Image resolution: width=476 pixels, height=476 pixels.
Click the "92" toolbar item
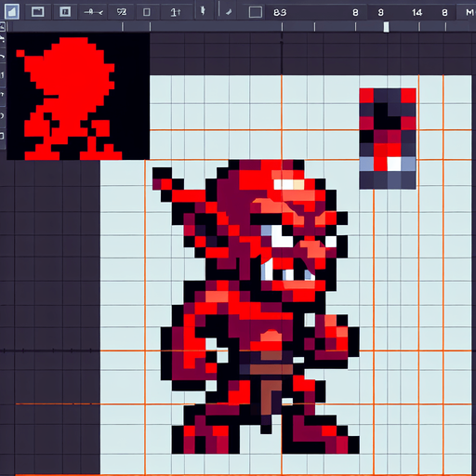click(x=121, y=12)
